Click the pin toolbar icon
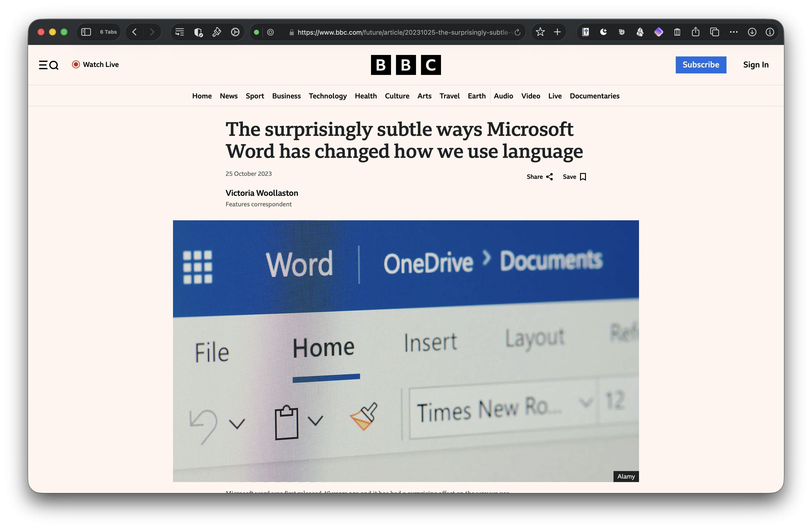The image size is (812, 530). point(217,32)
